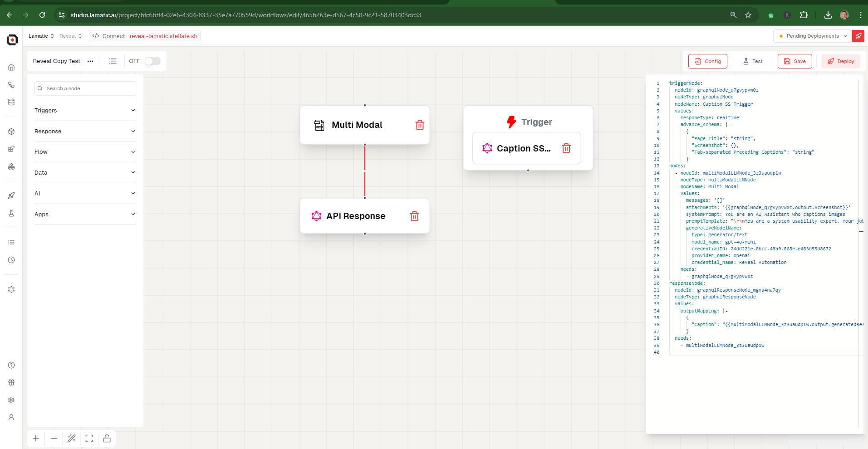Open the Pending Deployments dropdown
Screen dimensions: 868x449
coord(812,36)
